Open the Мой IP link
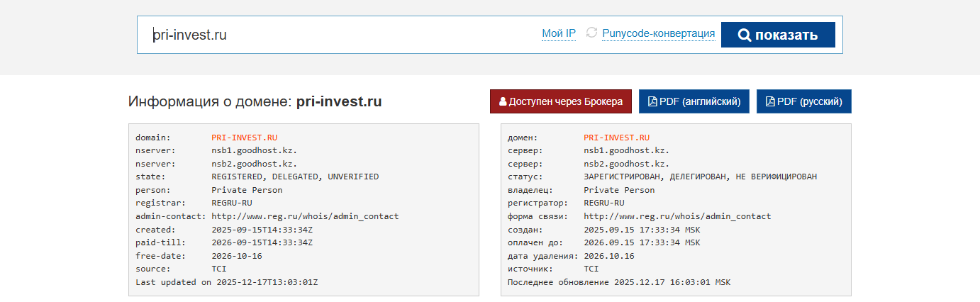 [x=559, y=33]
